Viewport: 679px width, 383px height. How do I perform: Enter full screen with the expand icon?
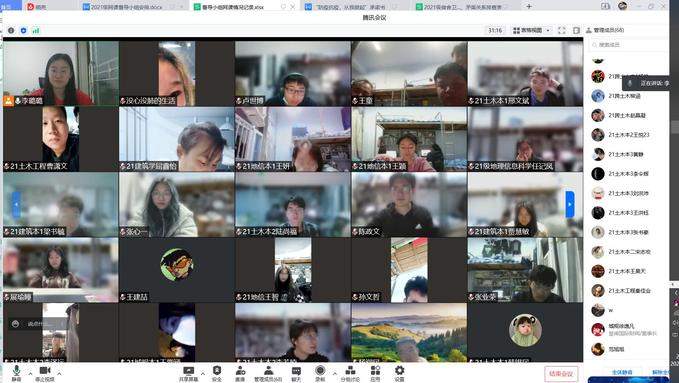coord(562,30)
